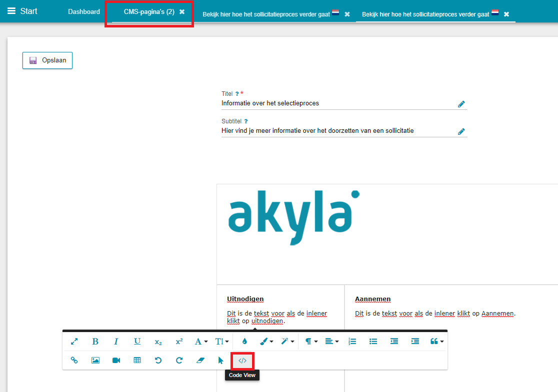558x392 pixels.
Task: Clear formatting with the eraser icon
Action: click(x=200, y=361)
